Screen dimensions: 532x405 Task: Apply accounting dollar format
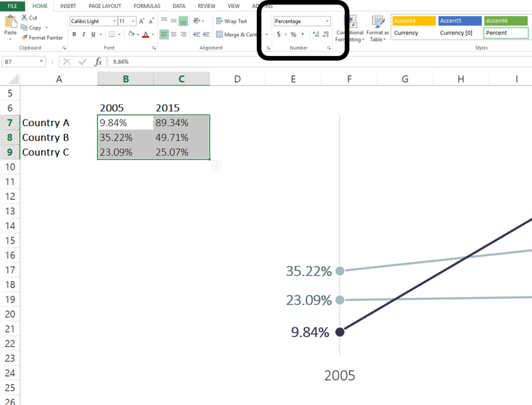pos(279,34)
